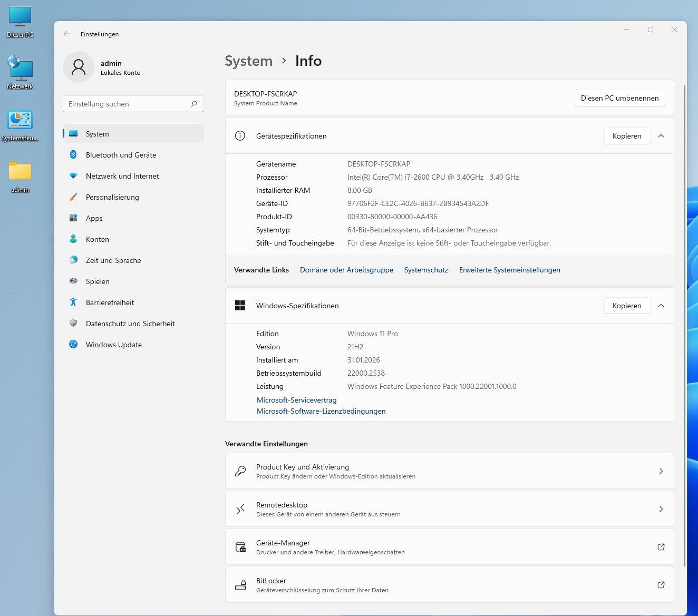Open Domäne oder Arbeitsgruppe link
This screenshot has width=698, height=616.
(x=346, y=270)
